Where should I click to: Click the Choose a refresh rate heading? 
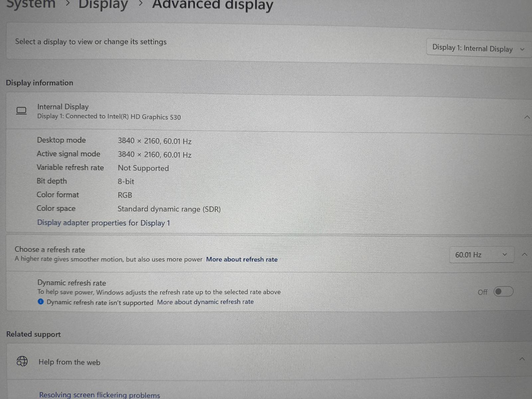pos(50,249)
